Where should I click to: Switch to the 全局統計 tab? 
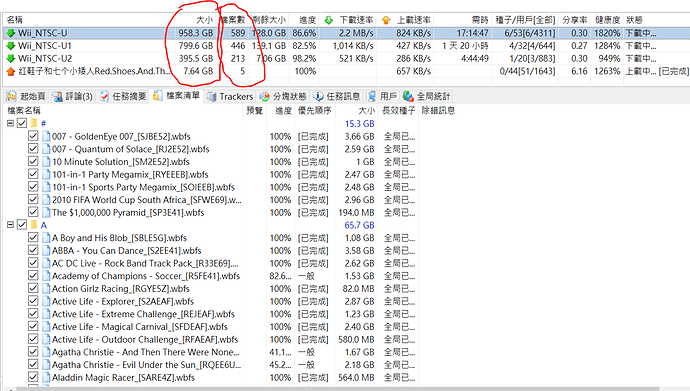tap(427, 97)
